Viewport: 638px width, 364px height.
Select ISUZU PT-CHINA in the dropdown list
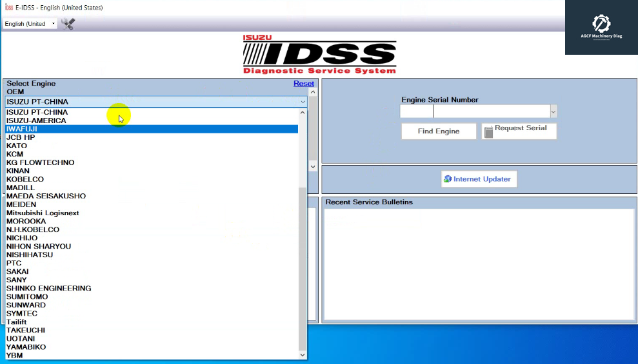point(152,112)
